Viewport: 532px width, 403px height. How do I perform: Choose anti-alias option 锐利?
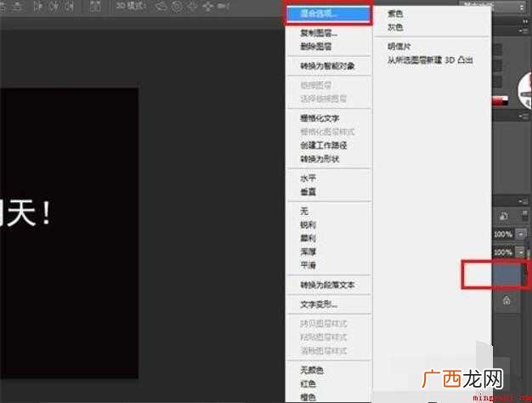(308, 224)
